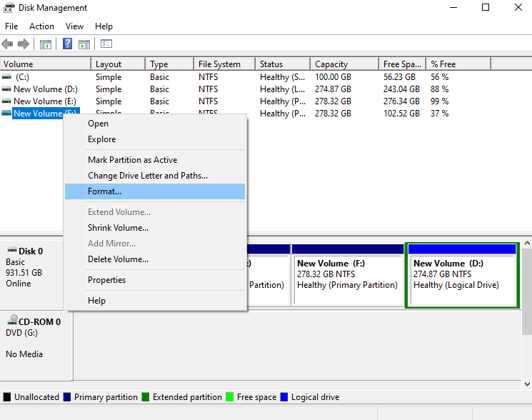Click the 99 % free value
Image resolution: width=532 pixels, height=420 pixels.
pos(440,101)
